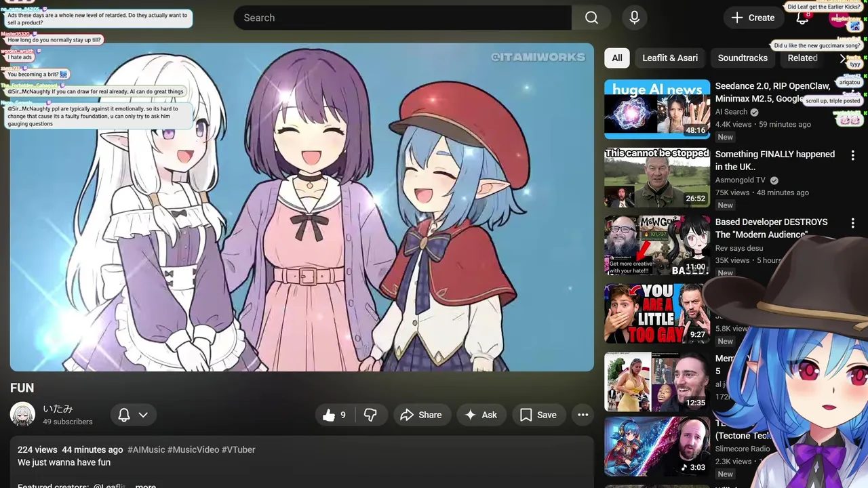Open the Based Developer DESTROYS thumbnail
The image size is (868, 488).
click(x=657, y=245)
